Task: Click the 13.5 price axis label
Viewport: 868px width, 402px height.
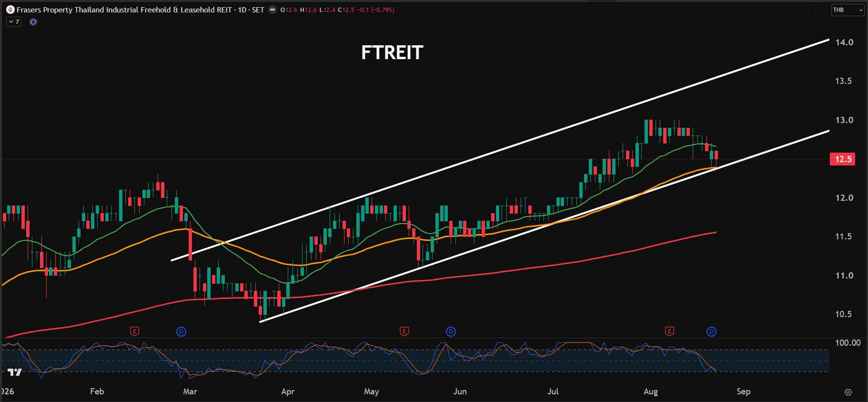Action: [x=844, y=81]
